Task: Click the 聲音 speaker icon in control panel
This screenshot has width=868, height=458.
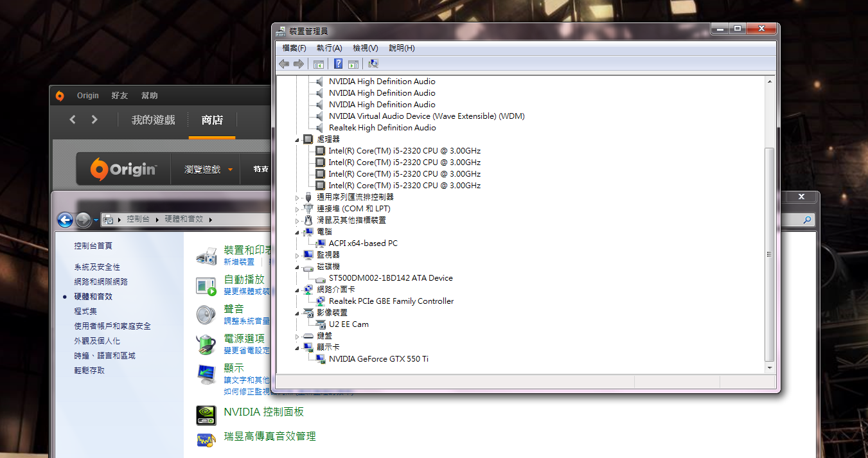Action: tap(206, 314)
